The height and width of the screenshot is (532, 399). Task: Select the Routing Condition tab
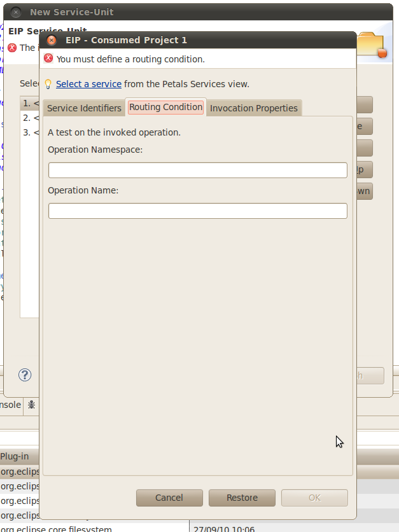(x=165, y=107)
